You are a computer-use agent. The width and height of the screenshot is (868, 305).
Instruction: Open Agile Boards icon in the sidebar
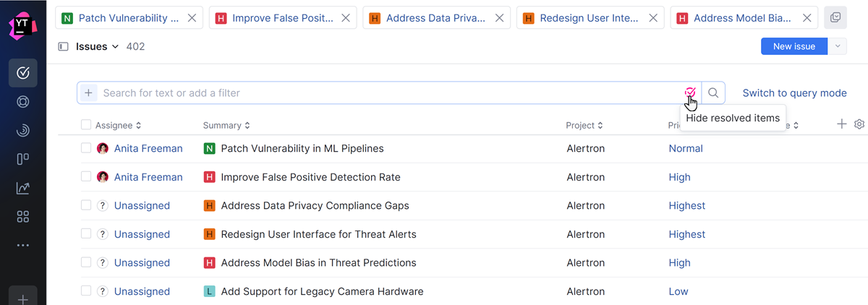23,160
